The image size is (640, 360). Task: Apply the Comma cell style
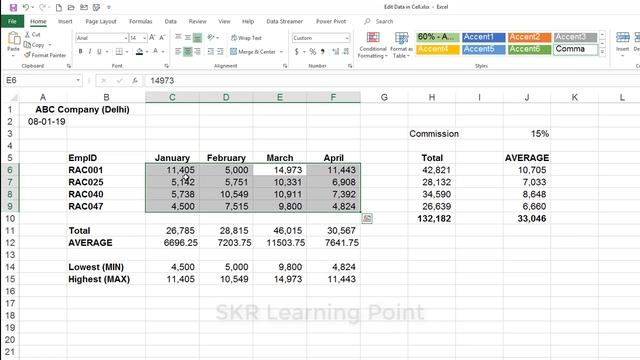[x=576, y=49]
